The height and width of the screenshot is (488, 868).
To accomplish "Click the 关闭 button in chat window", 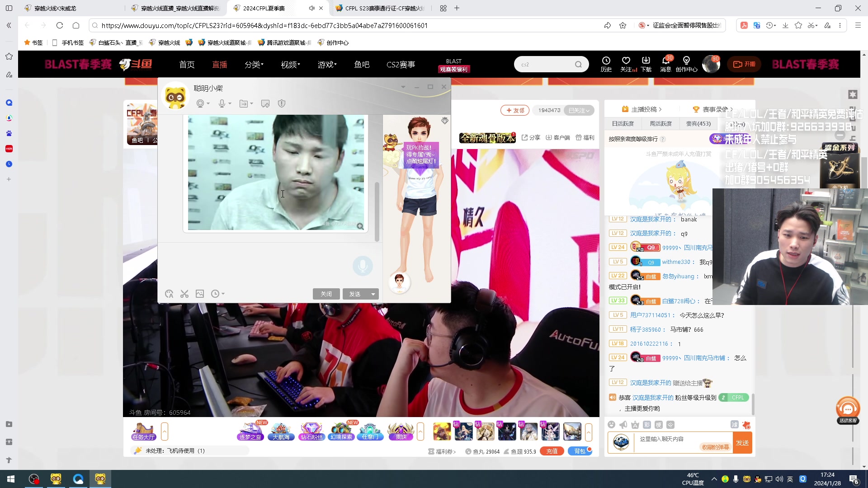I will tap(326, 294).
